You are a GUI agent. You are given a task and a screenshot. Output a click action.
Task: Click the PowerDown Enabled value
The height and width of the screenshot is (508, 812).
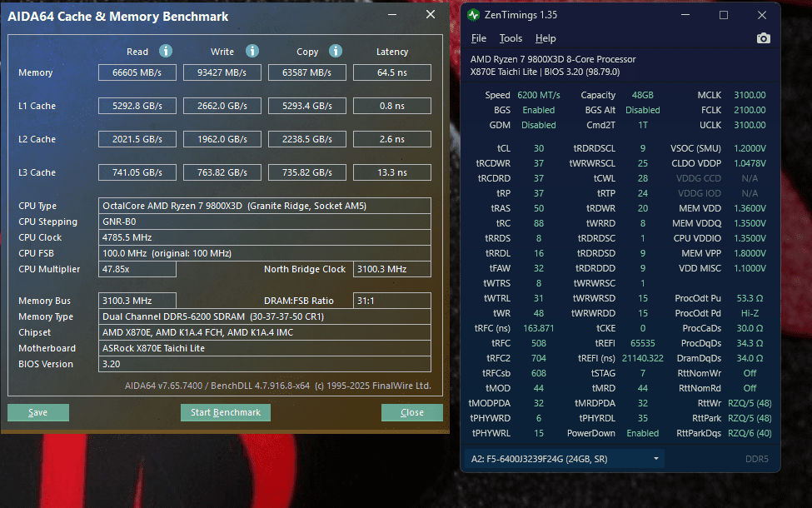[x=643, y=433]
